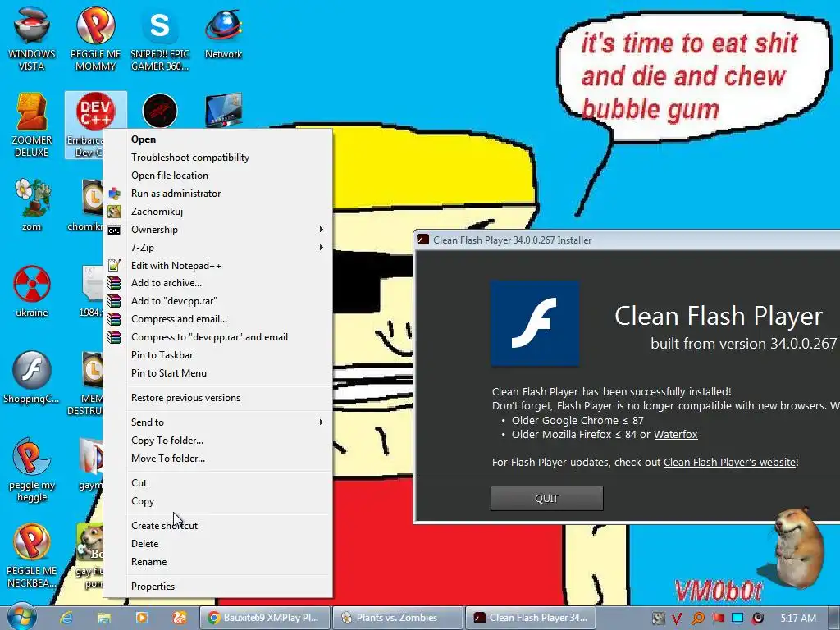Click the red V tray icon
This screenshot has height=630, width=840.
point(677,619)
